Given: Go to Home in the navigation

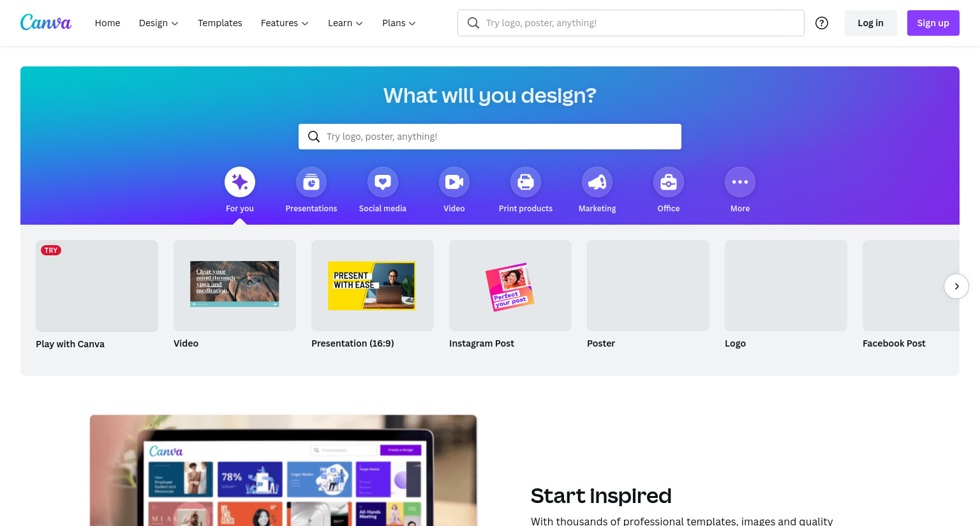Looking at the screenshot, I should 107,23.
